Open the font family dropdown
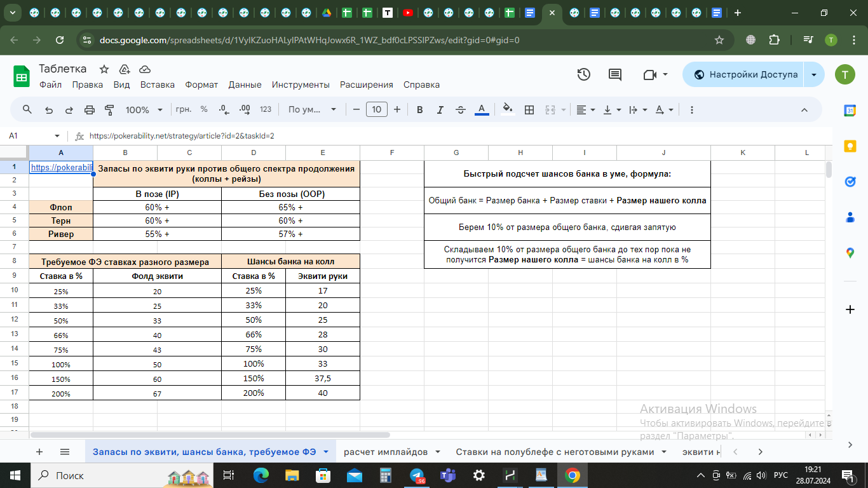Screen dimensions: 868x488 tap(312, 109)
